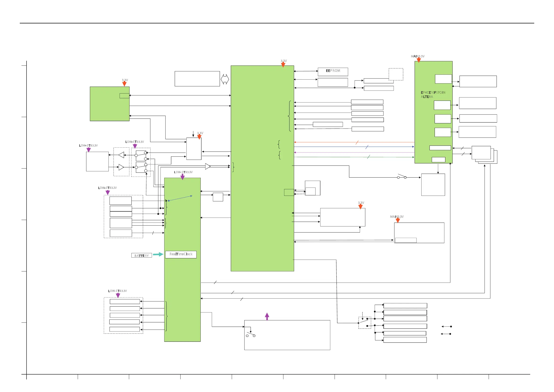Click the empty dashed square near top

396,74
